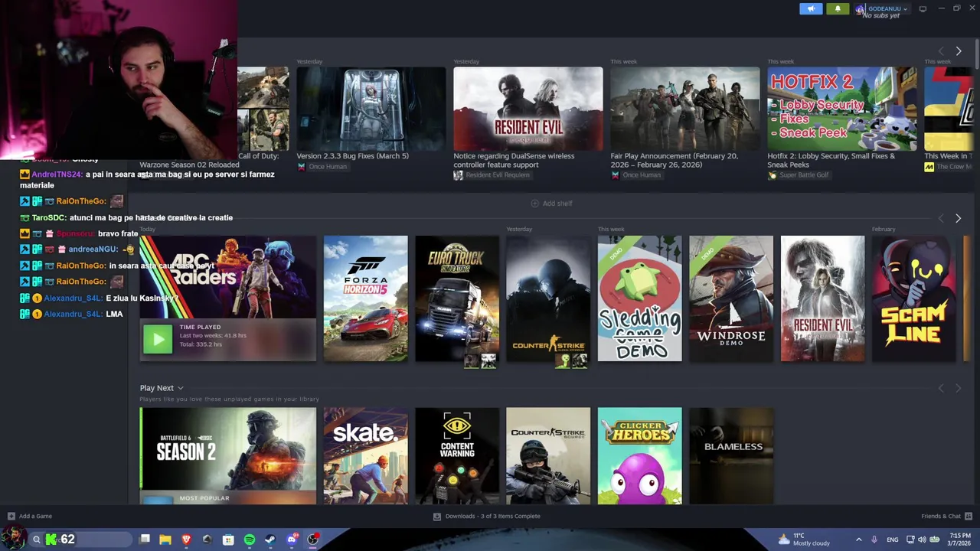
Task: Open Scam Line game cover
Action: point(914,298)
